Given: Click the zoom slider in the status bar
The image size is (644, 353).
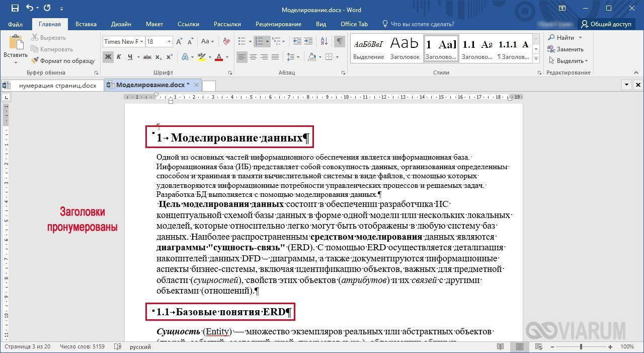Looking at the screenshot, I should [x=581, y=347].
